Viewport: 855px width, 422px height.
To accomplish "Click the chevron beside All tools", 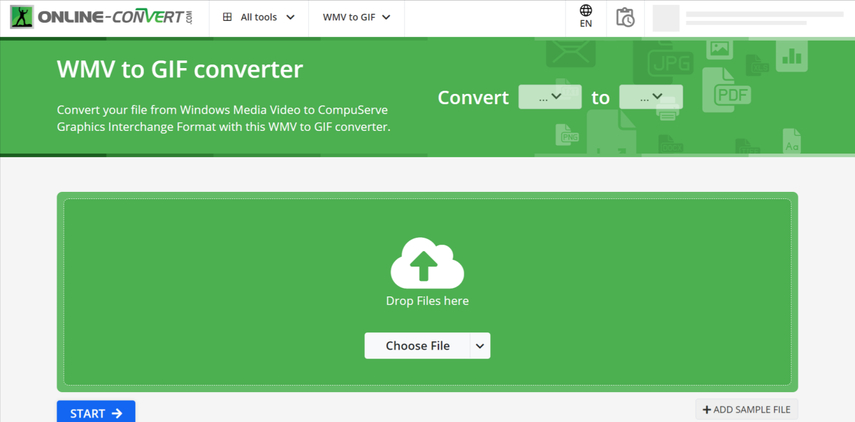I will coord(290,17).
